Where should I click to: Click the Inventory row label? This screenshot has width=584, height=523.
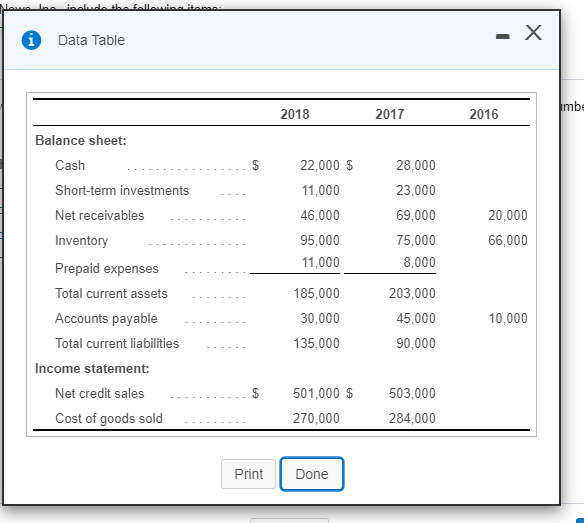[x=82, y=241]
